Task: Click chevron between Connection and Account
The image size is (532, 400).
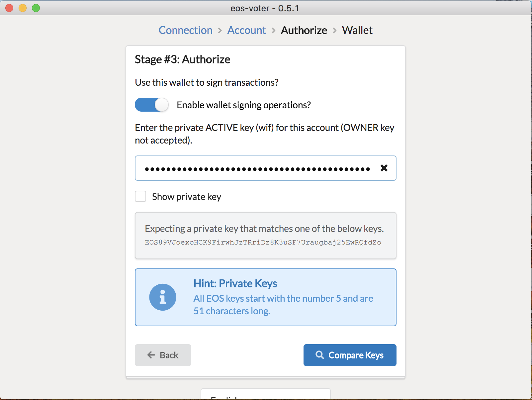Action: pyautogui.click(x=220, y=31)
